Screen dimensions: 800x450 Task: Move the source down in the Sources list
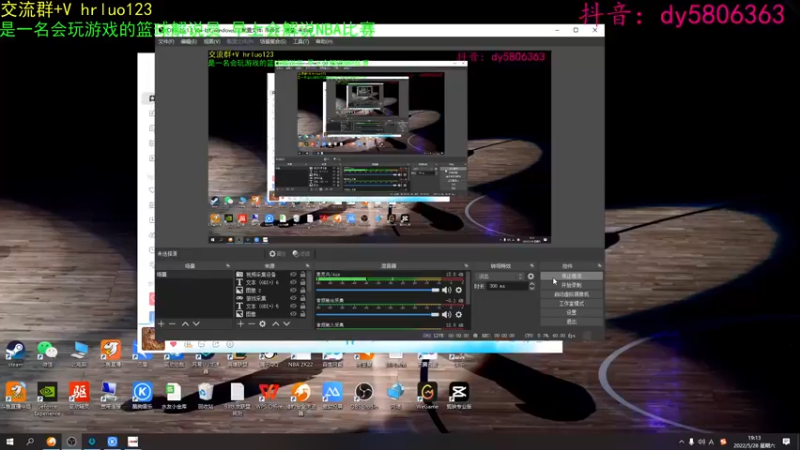(x=287, y=324)
